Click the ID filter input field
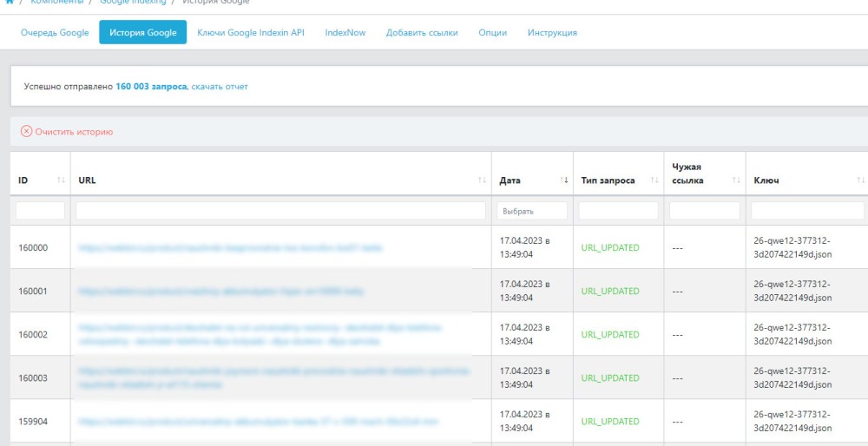Image resolution: width=868 pixels, height=446 pixels. click(41, 211)
